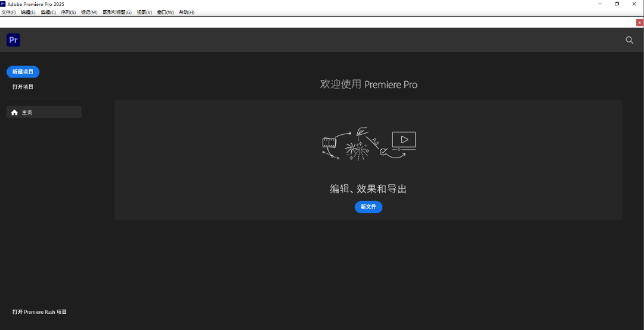
Task: Restore down the Premiere Pro window
Action: click(x=617, y=4)
